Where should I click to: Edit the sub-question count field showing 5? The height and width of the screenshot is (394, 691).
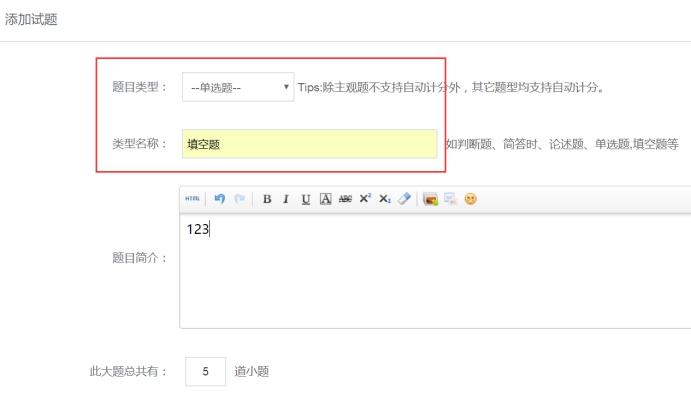[205, 372]
